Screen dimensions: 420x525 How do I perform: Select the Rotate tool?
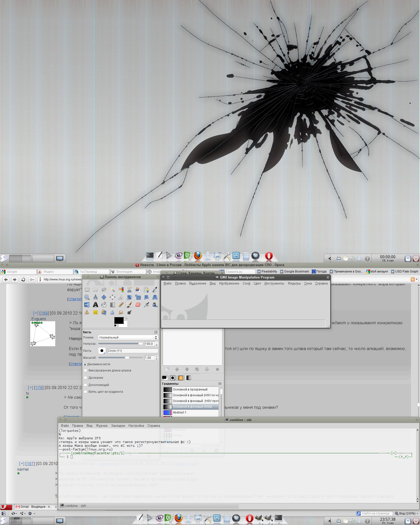[129, 297]
